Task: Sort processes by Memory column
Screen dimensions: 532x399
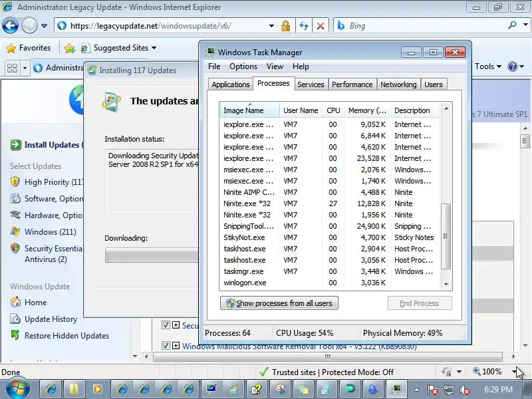Action: [367, 110]
